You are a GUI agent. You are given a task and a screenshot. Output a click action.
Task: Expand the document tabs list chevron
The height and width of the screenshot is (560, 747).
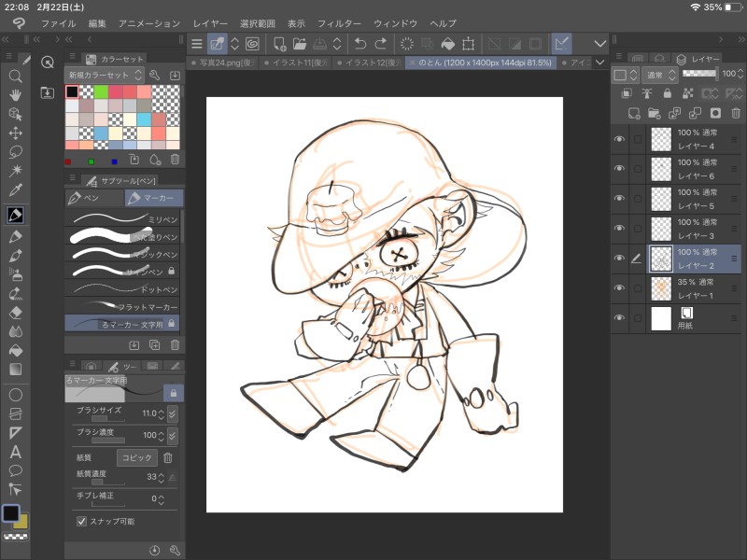[x=599, y=63]
